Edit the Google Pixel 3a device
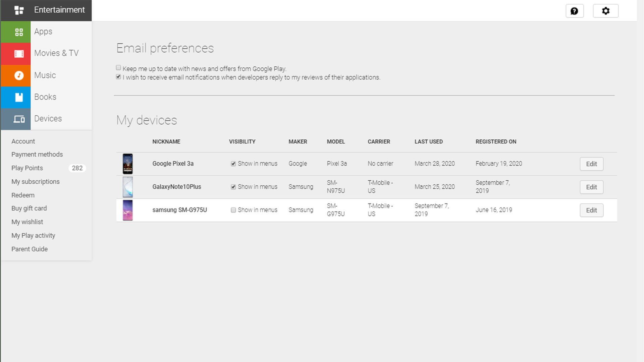Viewport: 644px width, 362px height. [x=591, y=164]
